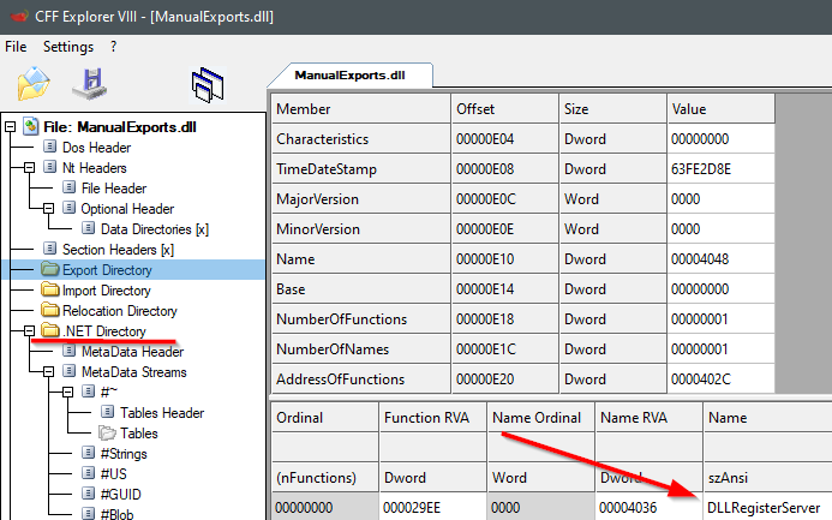Click the MetaData Header node icon
This screenshot has height=520, width=832.
69,351
